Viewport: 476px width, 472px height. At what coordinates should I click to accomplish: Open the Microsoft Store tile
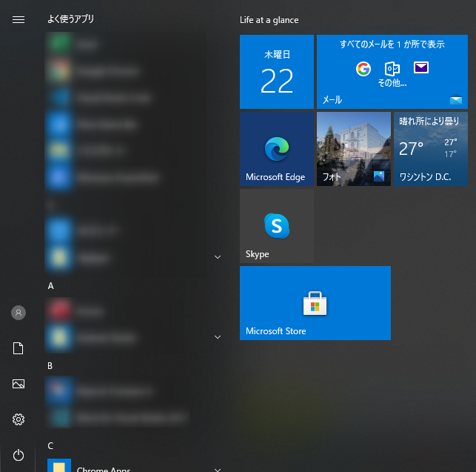(315, 303)
